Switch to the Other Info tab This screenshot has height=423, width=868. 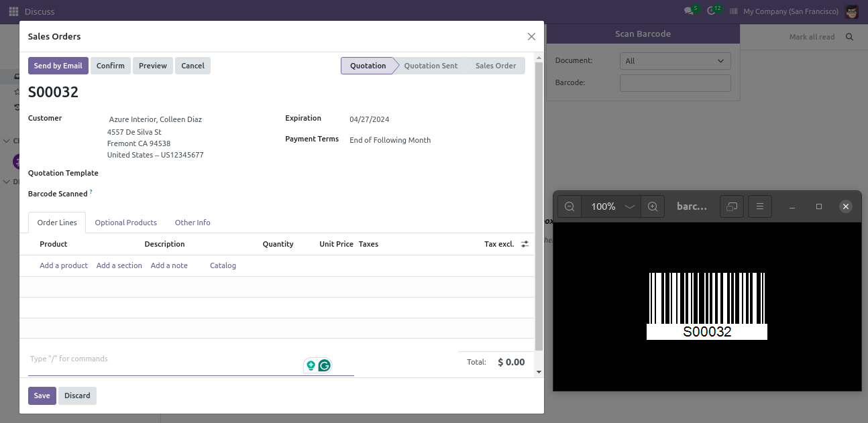tap(193, 223)
